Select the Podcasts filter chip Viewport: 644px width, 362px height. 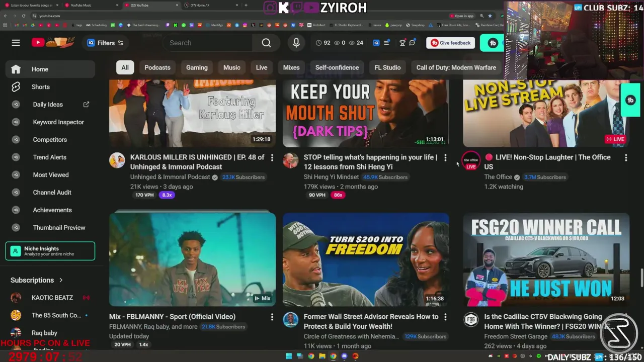(157, 67)
